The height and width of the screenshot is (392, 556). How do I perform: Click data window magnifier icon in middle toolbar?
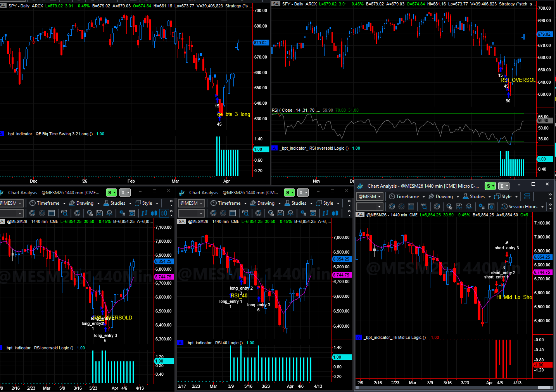[x=245, y=213]
